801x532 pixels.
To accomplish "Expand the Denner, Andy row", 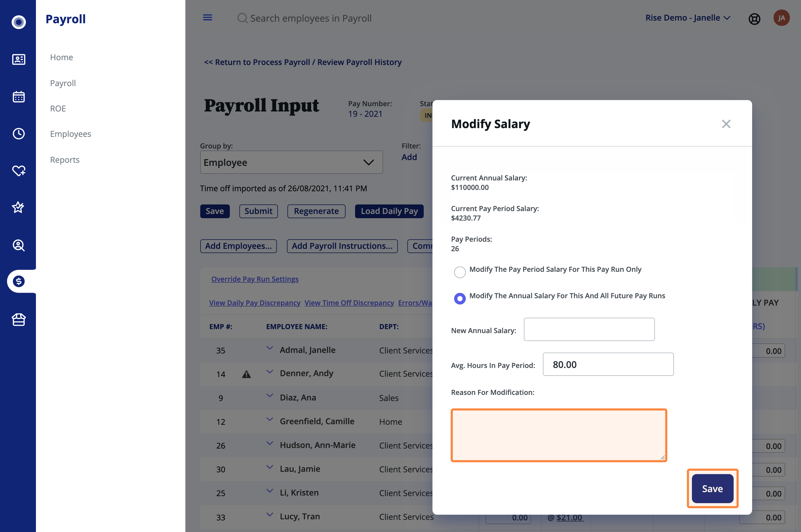I will [270, 372].
